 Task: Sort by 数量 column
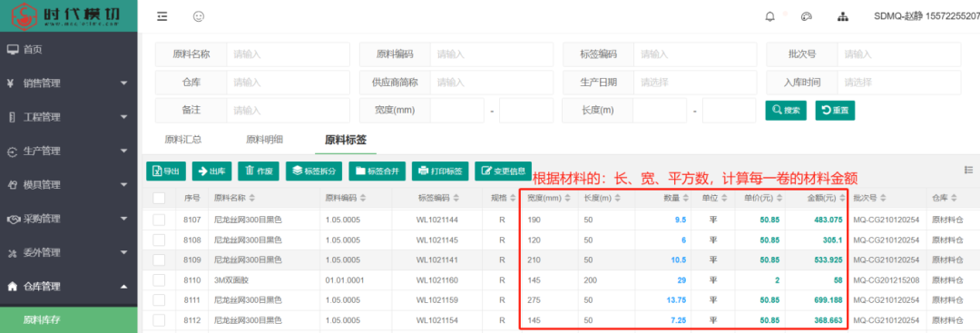(x=686, y=198)
